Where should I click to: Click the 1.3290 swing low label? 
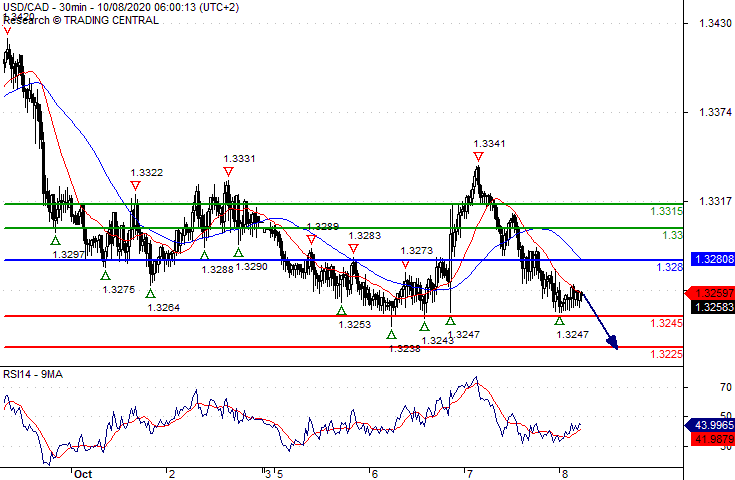click(251, 267)
